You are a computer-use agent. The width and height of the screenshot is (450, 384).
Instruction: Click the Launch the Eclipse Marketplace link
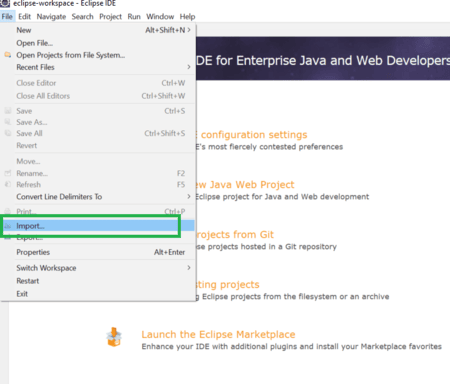218,334
